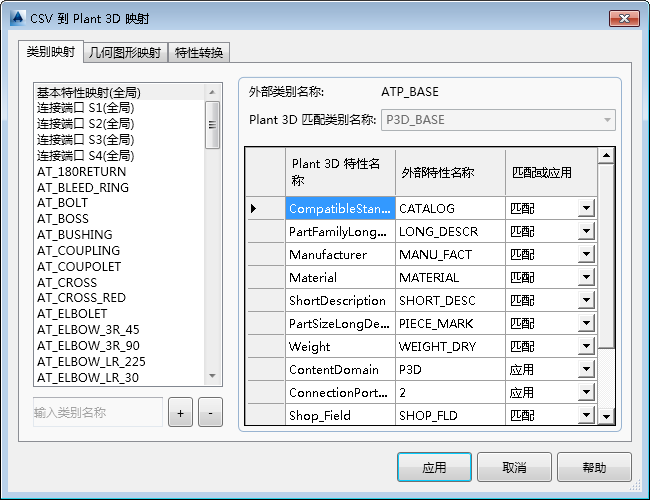
Task: Click the CATALOG external property cell
Action: [450, 208]
